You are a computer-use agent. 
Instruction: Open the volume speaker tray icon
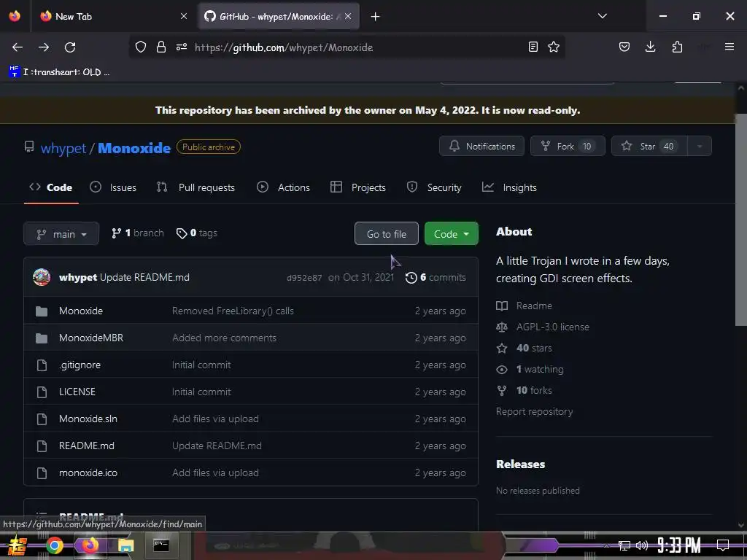[x=642, y=545]
